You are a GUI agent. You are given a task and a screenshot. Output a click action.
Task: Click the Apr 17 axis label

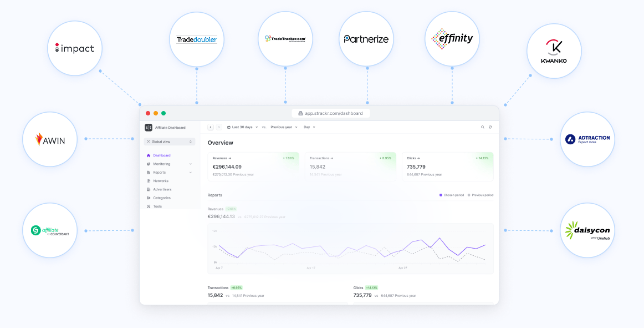point(311,268)
